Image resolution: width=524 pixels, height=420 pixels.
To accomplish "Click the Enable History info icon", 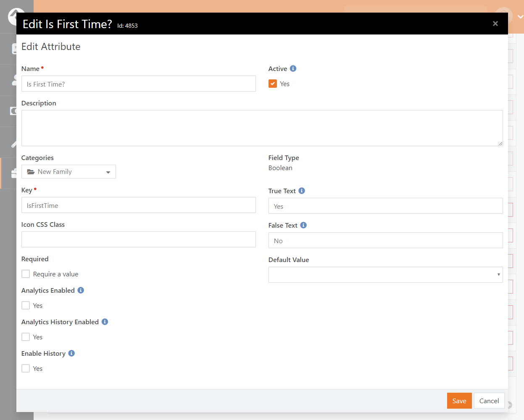I will [71, 353].
